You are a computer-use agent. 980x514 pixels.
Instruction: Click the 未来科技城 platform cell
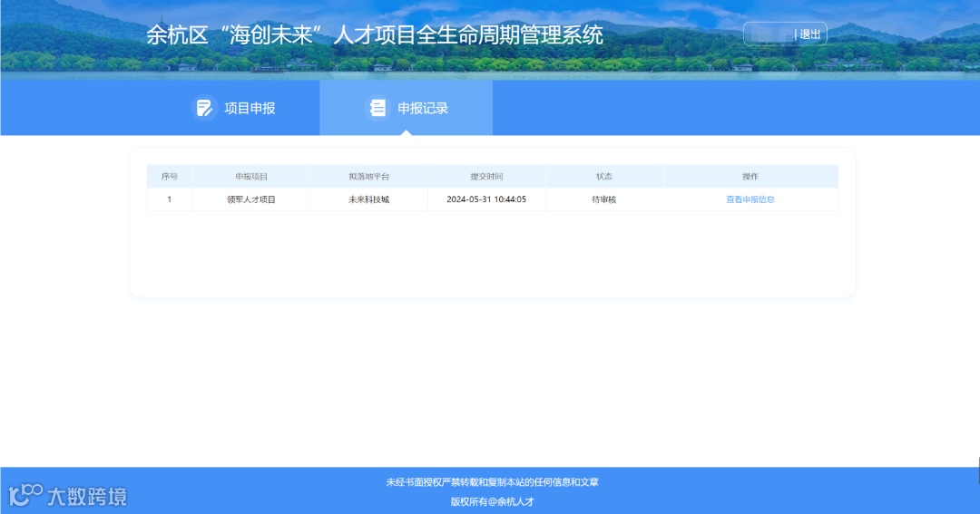[368, 199]
